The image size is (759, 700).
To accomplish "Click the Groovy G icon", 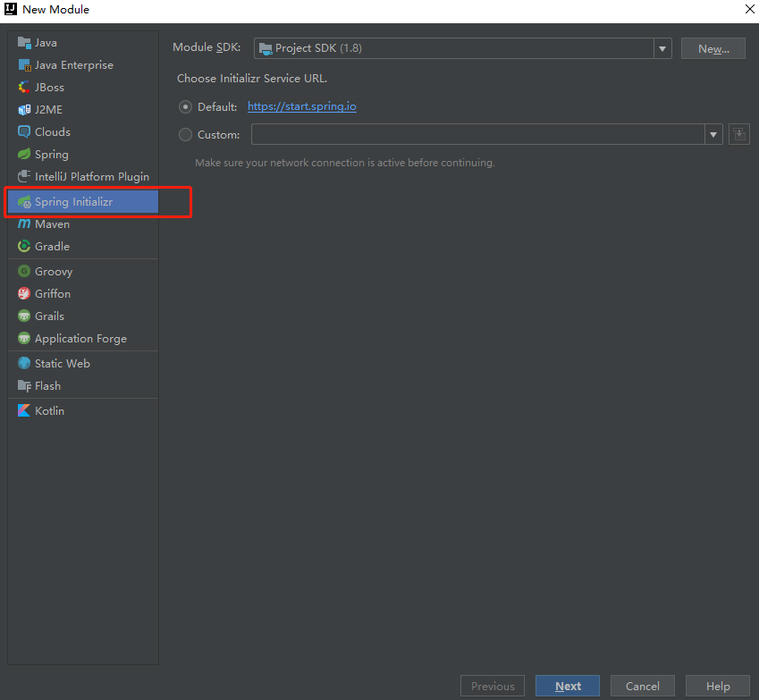I will [24, 271].
